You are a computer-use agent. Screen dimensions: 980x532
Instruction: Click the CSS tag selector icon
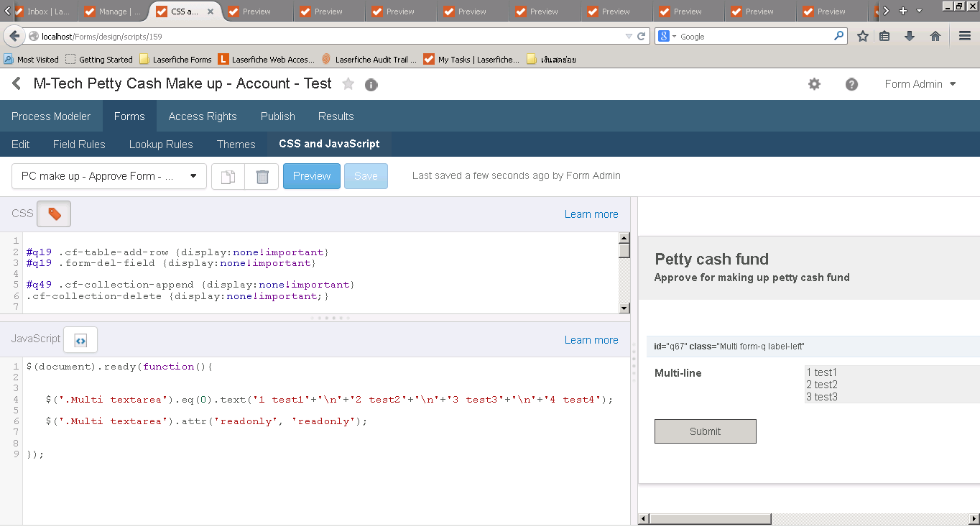coord(54,214)
